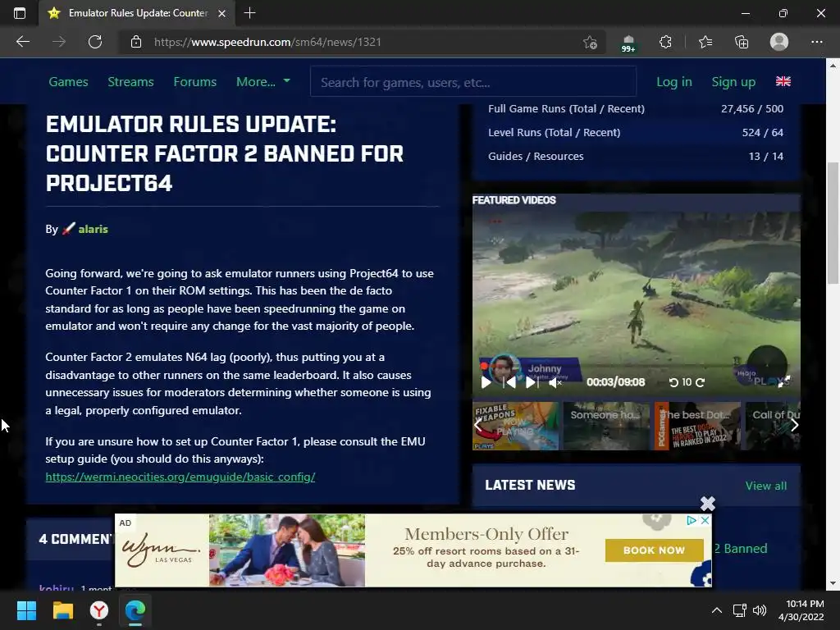Open network settings in system tray
This screenshot has width=840, height=630.
click(740, 610)
